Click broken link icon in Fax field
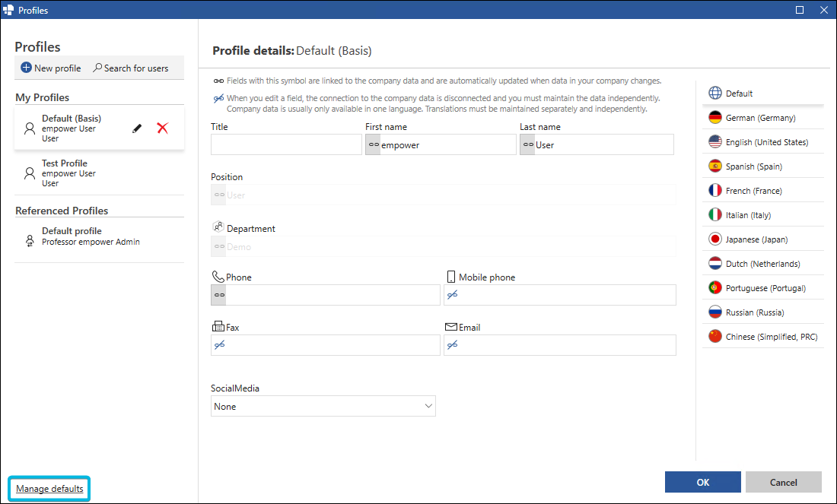 point(219,345)
